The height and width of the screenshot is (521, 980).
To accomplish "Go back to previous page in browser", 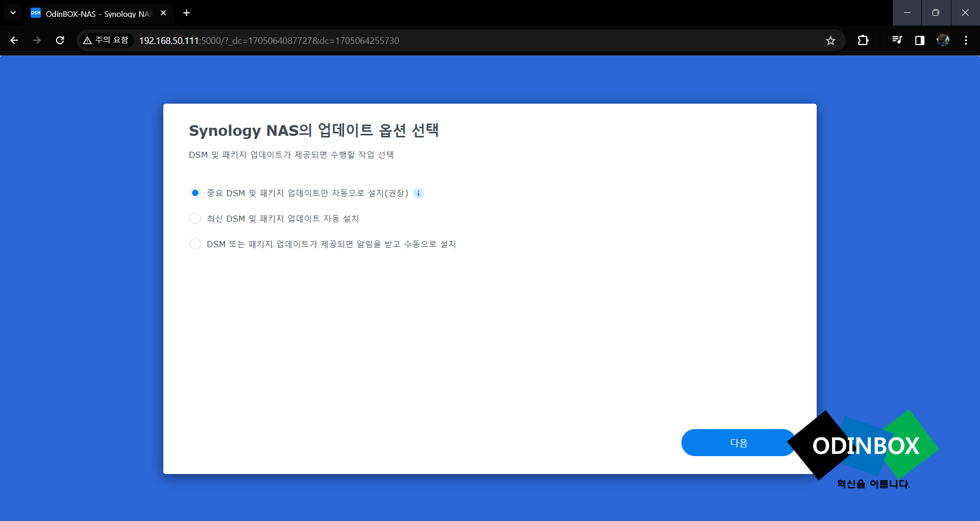I will [x=14, y=40].
